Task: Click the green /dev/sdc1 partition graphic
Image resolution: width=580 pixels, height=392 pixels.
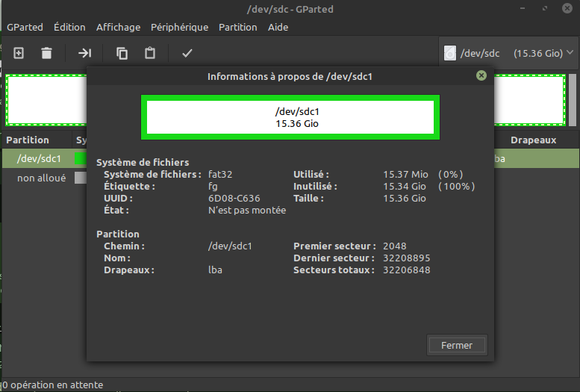Action: [290, 117]
